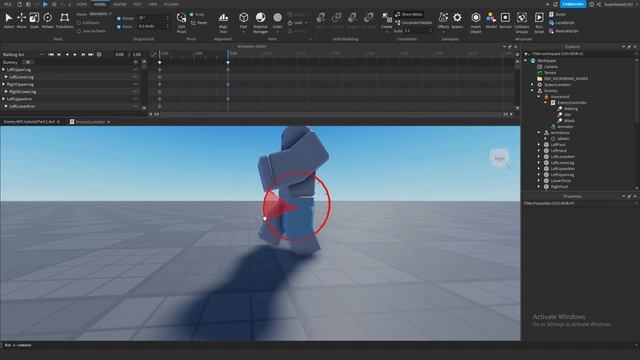Play the animation in reverse
This screenshot has width=640, height=360.
pos(67,54)
